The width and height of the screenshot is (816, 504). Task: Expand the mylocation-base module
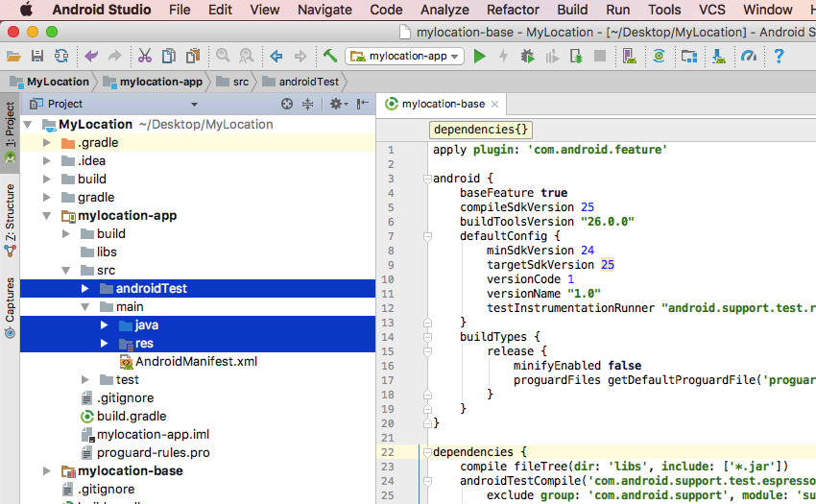point(47,470)
